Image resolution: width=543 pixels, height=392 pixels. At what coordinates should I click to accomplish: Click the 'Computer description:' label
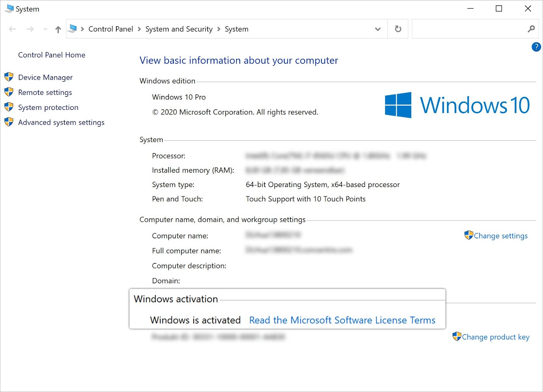tap(189, 266)
